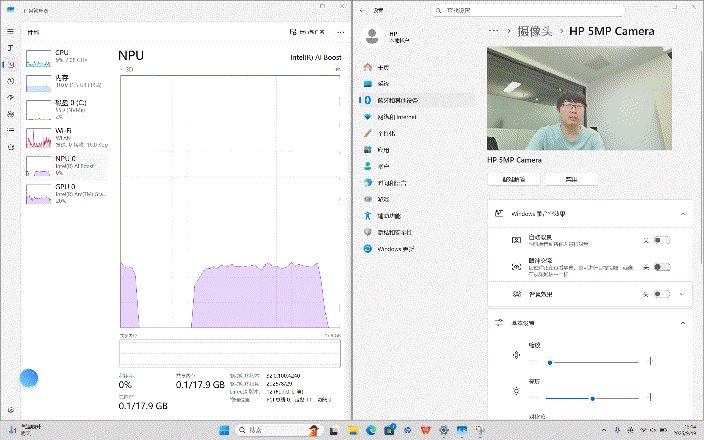Open Bluetooth and devices in Settings sidebar

[x=417, y=100]
